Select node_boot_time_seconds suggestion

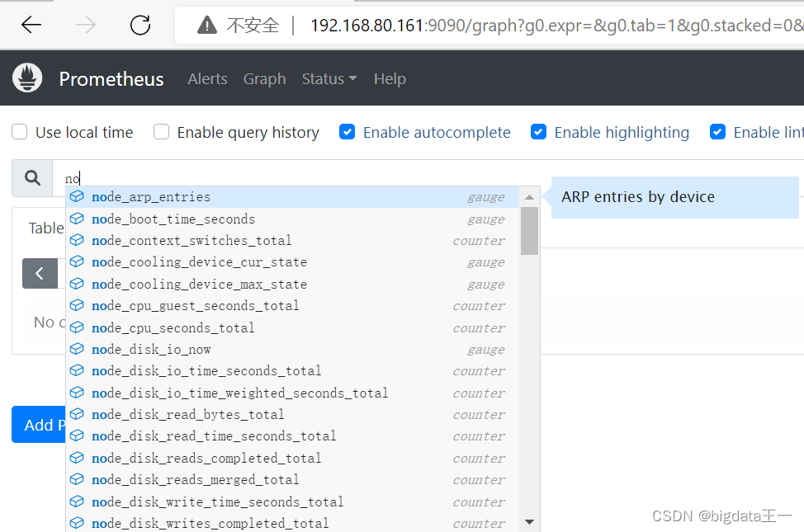tap(292, 219)
